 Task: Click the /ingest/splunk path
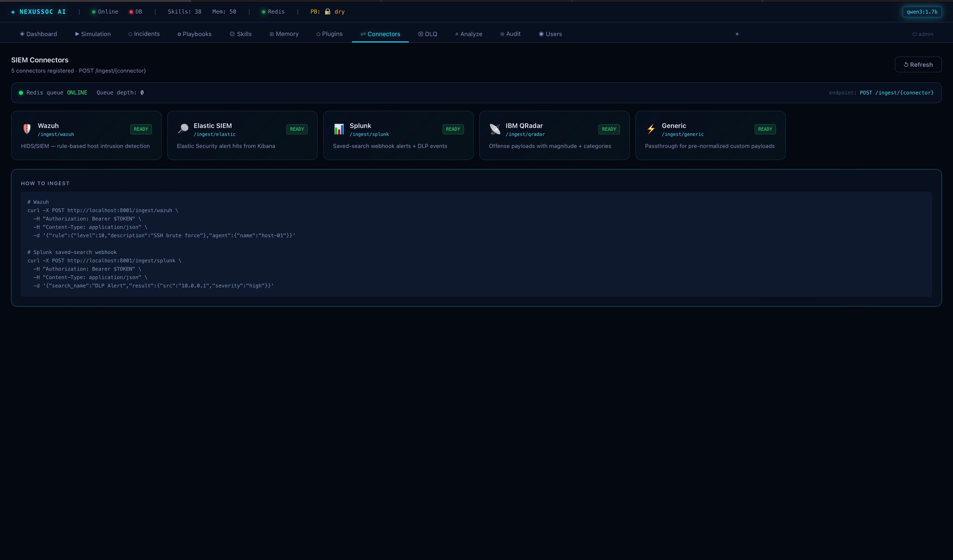(x=369, y=134)
